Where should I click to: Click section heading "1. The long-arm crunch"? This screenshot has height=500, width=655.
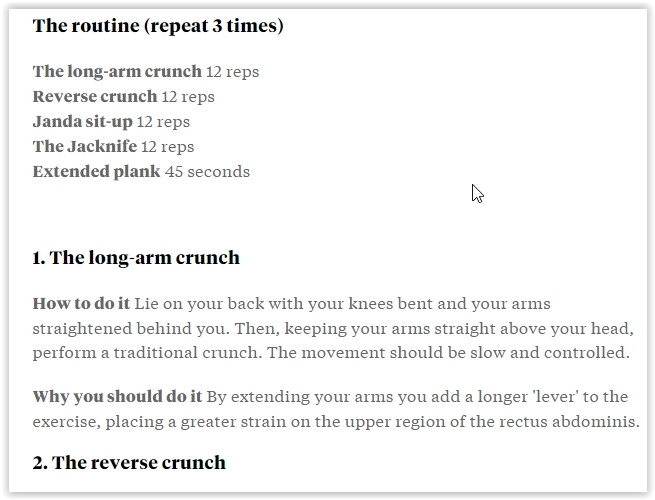[x=136, y=258]
